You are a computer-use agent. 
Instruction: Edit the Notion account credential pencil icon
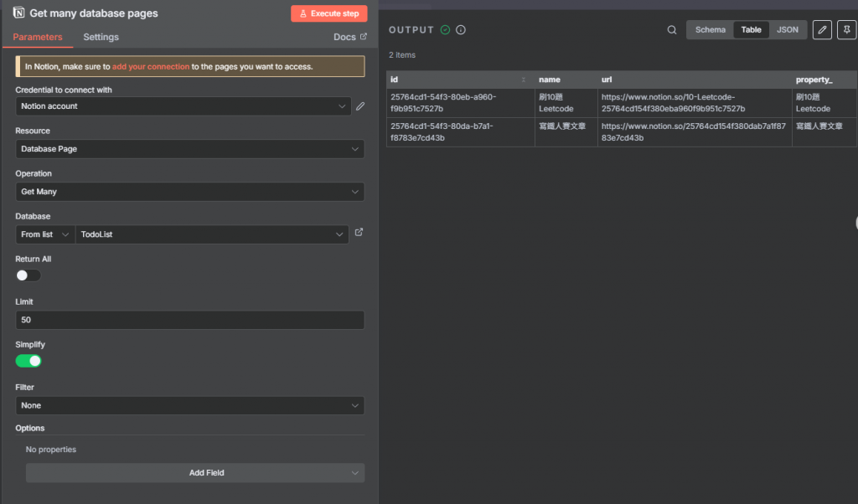click(x=360, y=106)
